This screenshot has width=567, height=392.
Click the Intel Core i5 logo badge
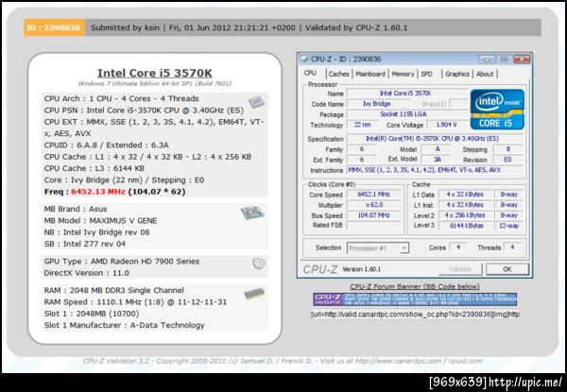pos(497,110)
